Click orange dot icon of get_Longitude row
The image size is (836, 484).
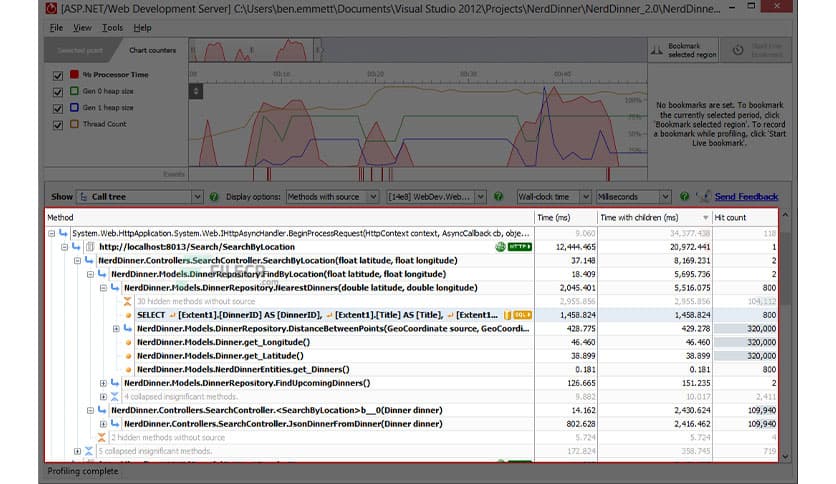128,342
